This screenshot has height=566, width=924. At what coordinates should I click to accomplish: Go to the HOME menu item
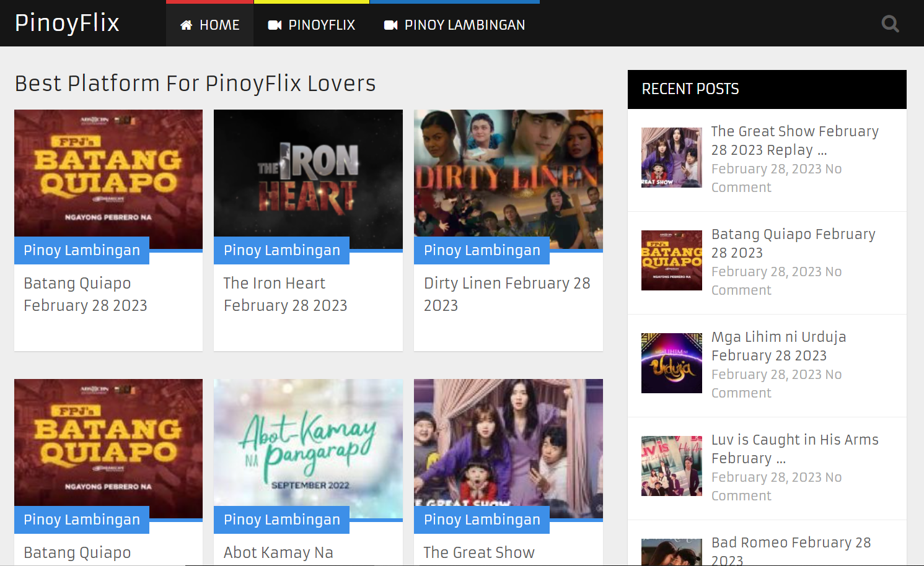tap(209, 25)
